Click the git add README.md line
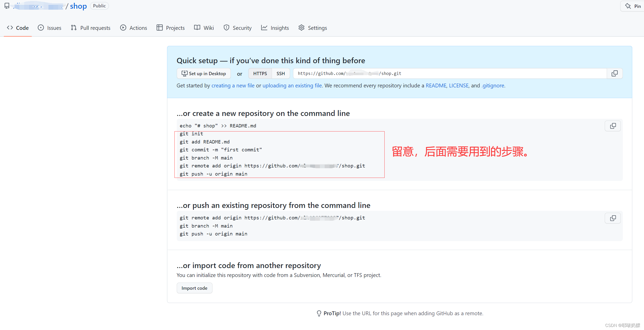The height and width of the screenshot is (330, 644). 205,142
